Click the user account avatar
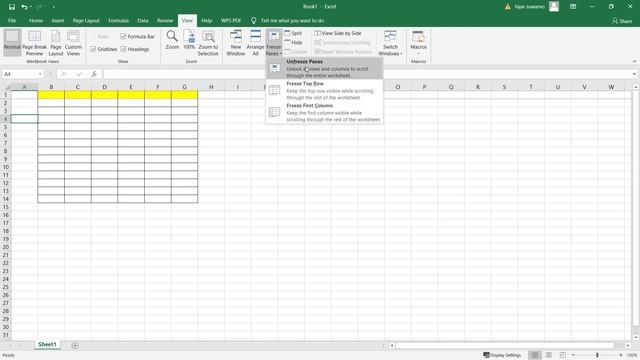The width and height of the screenshot is (640, 360). pyautogui.click(x=553, y=7)
